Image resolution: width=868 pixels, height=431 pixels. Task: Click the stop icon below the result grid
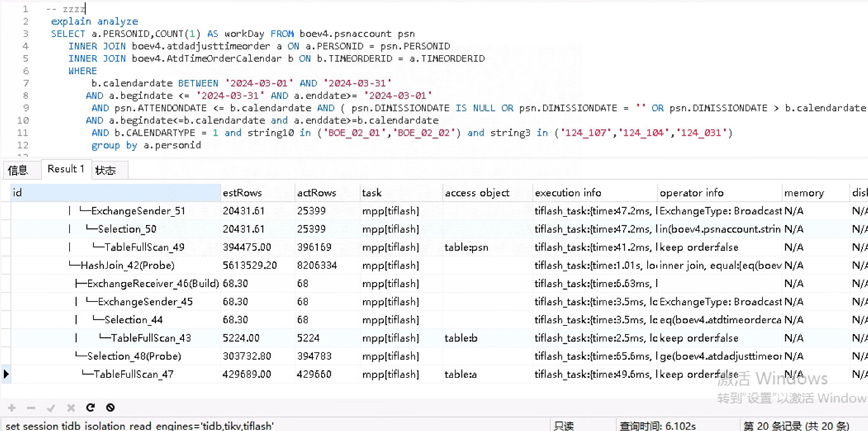pyautogui.click(x=110, y=408)
